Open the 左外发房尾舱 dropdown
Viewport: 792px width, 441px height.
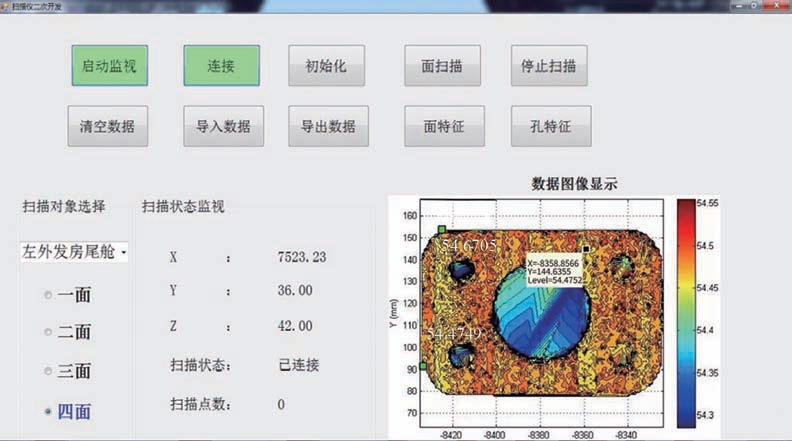75,252
